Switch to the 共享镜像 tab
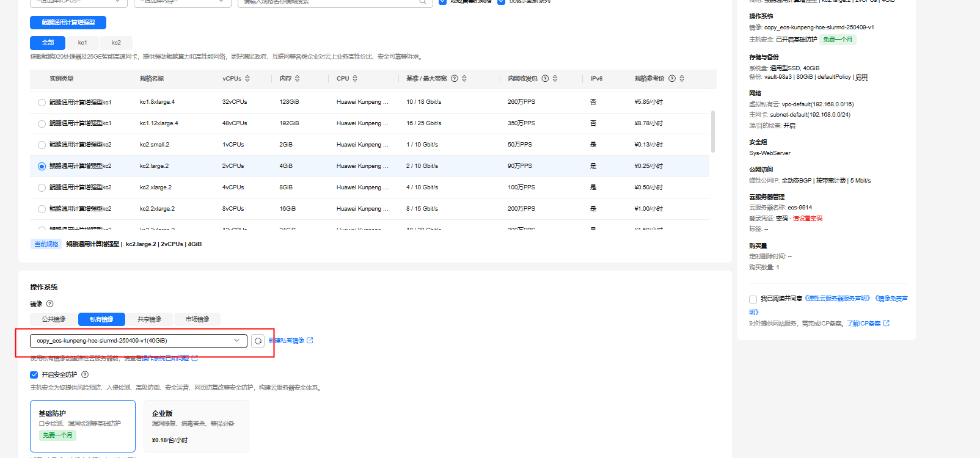980x458 pixels. (150, 319)
